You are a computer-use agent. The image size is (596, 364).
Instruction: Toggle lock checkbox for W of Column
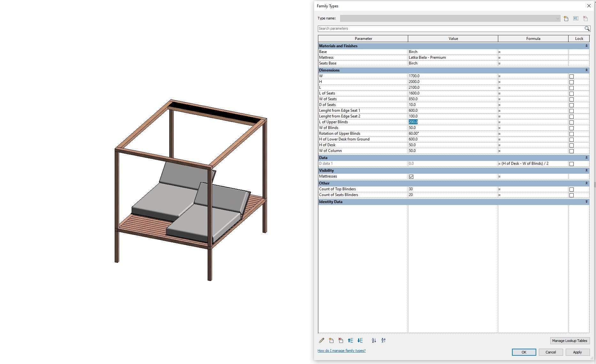point(571,151)
